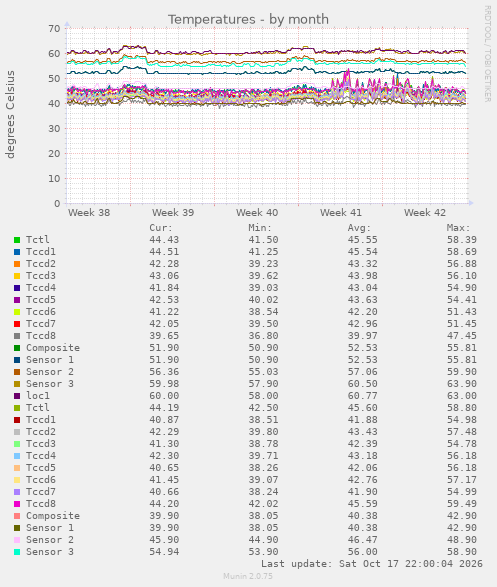Click the Tccd3 average value 42.39
Image resolution: width=497 pixels, height=587 pixels.
[x=363, y=444]
